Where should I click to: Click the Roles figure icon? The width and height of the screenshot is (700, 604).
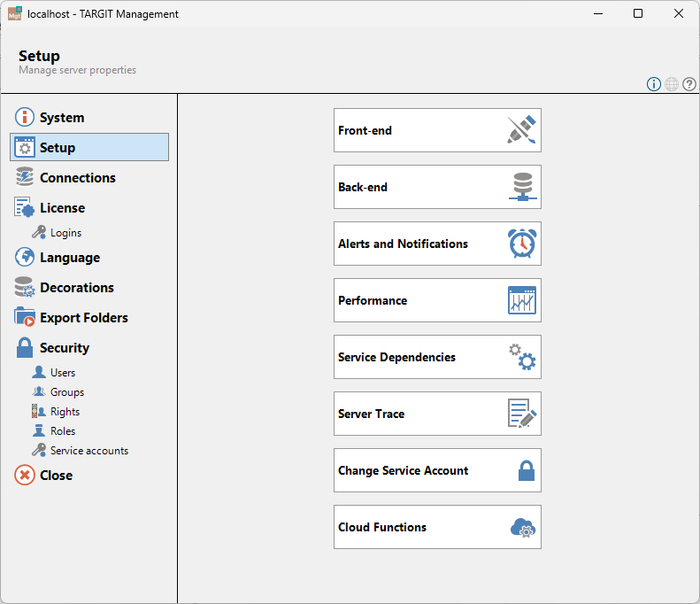[39, 430]
